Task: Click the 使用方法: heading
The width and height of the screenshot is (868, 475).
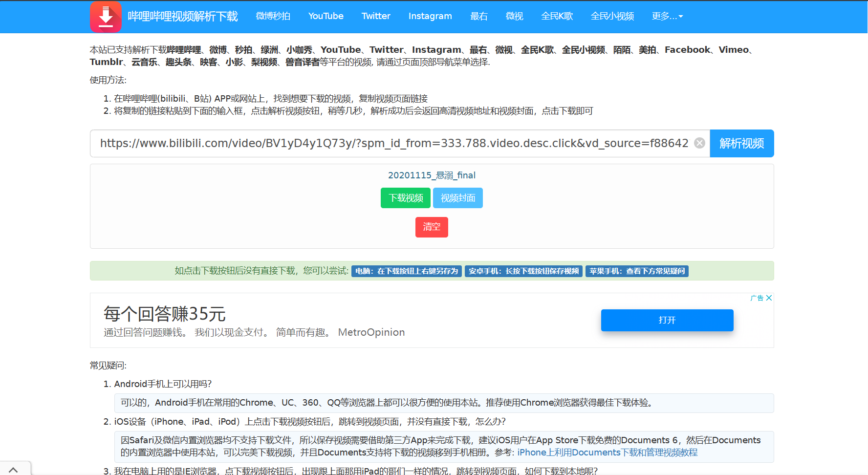Action: click(x=108, y=80)
